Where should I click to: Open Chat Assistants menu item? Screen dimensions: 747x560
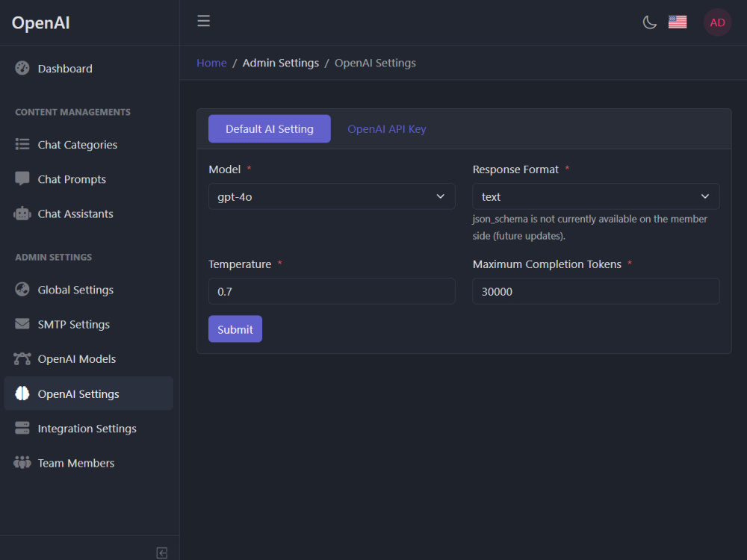tap(89, 214)
